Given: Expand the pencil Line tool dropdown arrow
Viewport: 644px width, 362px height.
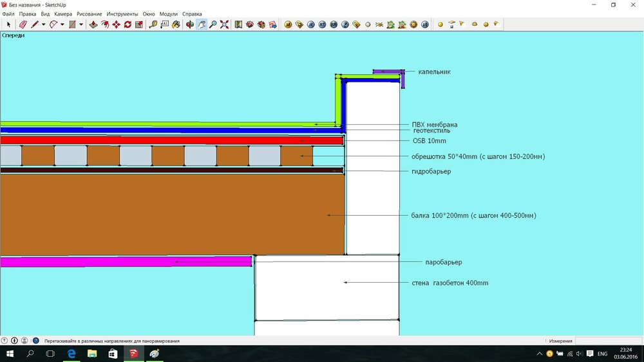Looking at the screenshot, I should tap(43, 24).
